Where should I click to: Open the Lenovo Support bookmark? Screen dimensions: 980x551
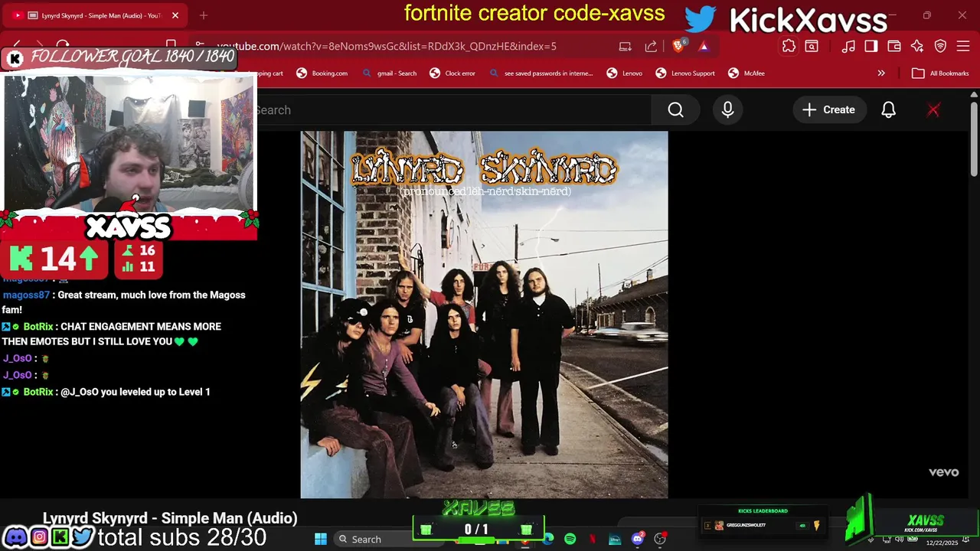click(x=685, y=73)
